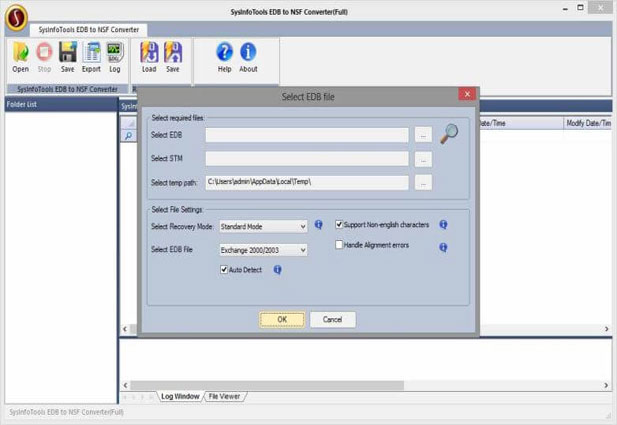Click the Select temp path input field
This screenshot has height=425, width=617.
(x=307, y=183)
